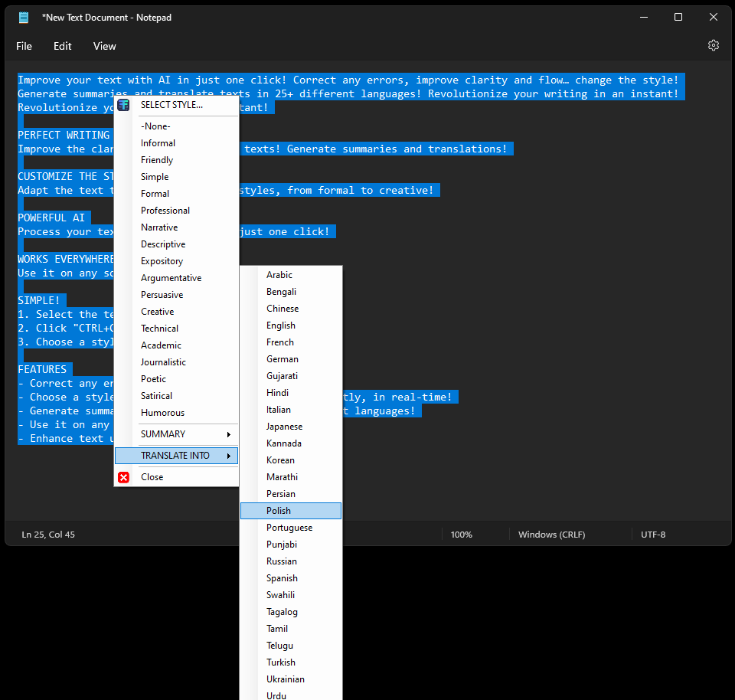Screen dimensions: 735x700
Task: Click the UTF-8 encoding status entry
Action: [x=653, y=535]
